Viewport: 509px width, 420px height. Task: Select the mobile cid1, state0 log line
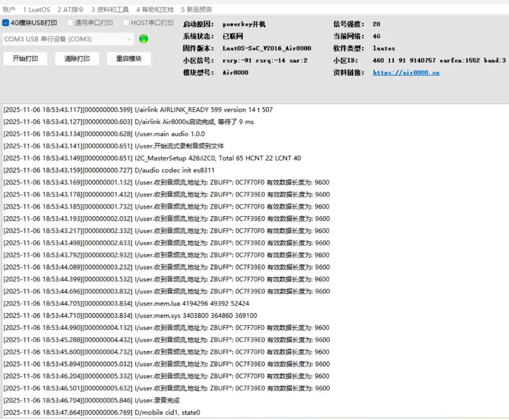(102, 413)
